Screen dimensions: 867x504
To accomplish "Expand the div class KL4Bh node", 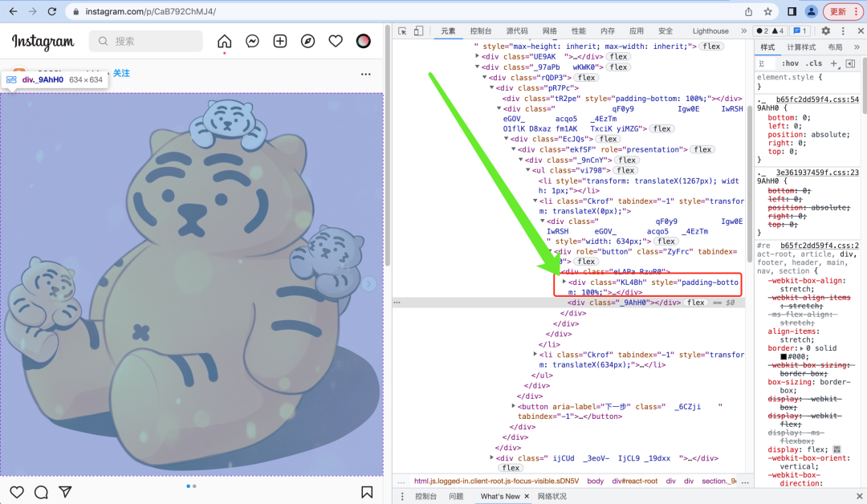I will [x=564, y=282].
